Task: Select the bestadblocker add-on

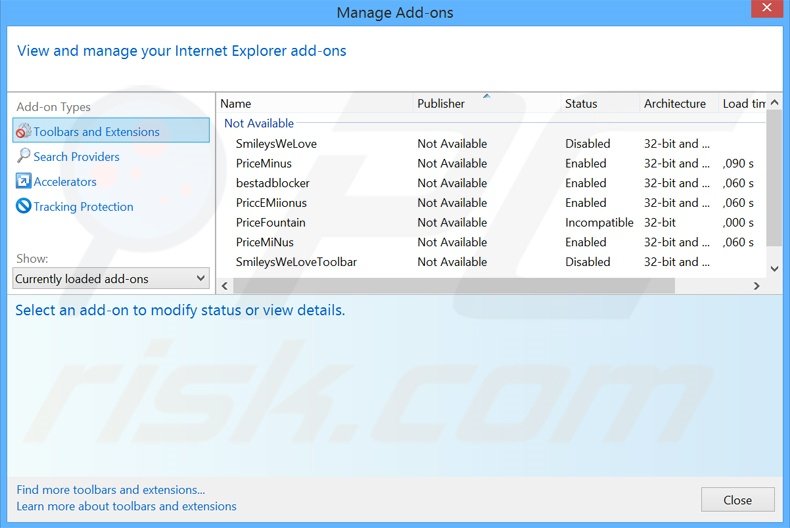Action: click(x=273, y=183)
